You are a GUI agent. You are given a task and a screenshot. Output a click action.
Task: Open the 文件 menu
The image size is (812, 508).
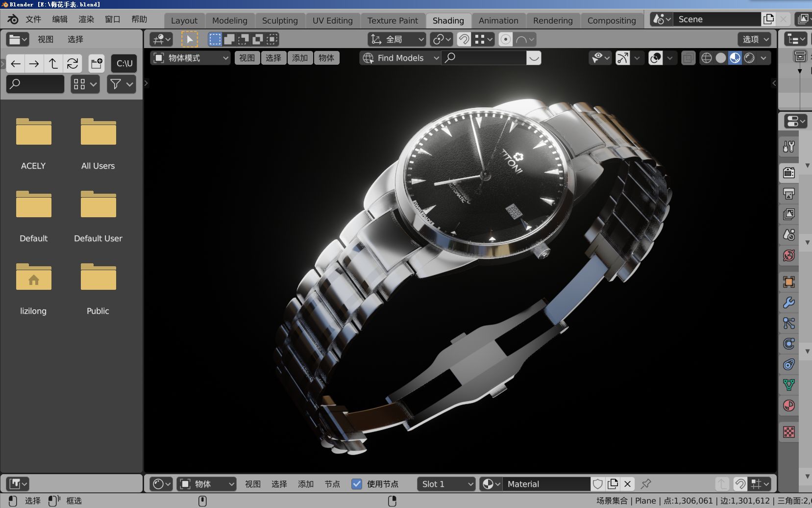point(33,19)
